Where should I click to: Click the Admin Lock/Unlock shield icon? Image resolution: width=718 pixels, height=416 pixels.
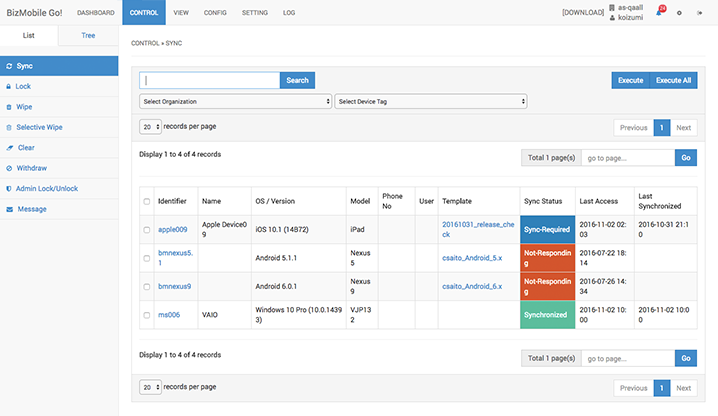point(8,188)
